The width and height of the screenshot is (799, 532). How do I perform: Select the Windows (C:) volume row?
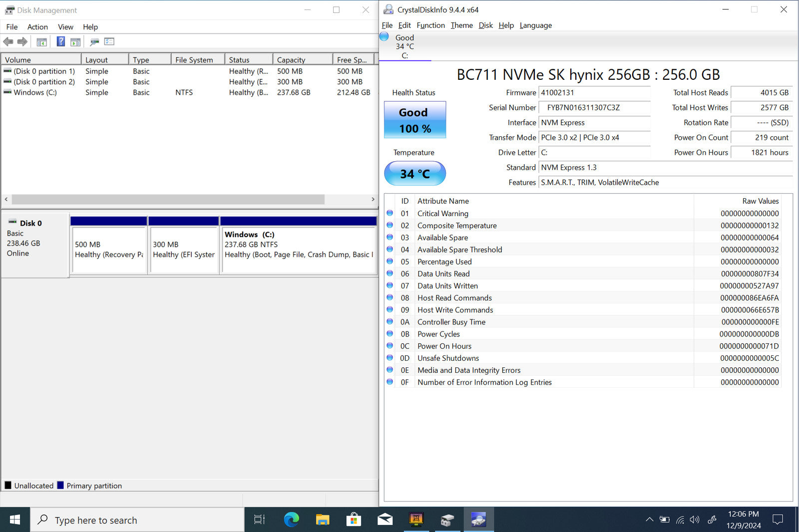click(x=35, y=92)
